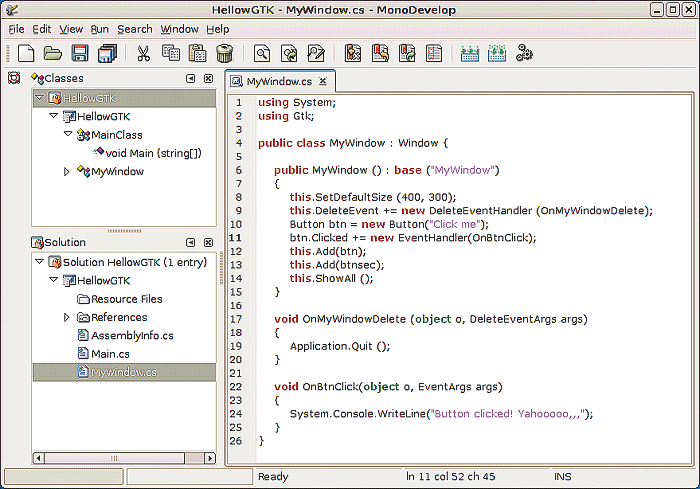Collapse the HellowGTK project in Classes panel
The width and height of the screenshot is (700, 489).
pos(54,116)
